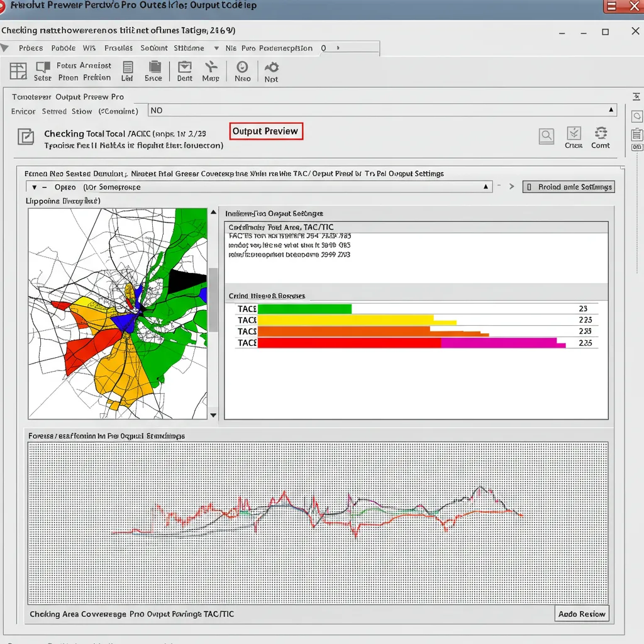The width and height of the screenshot is (644, 644).
Task: Click the small badge icon in right sidebar
Action: tap(637, 147)
